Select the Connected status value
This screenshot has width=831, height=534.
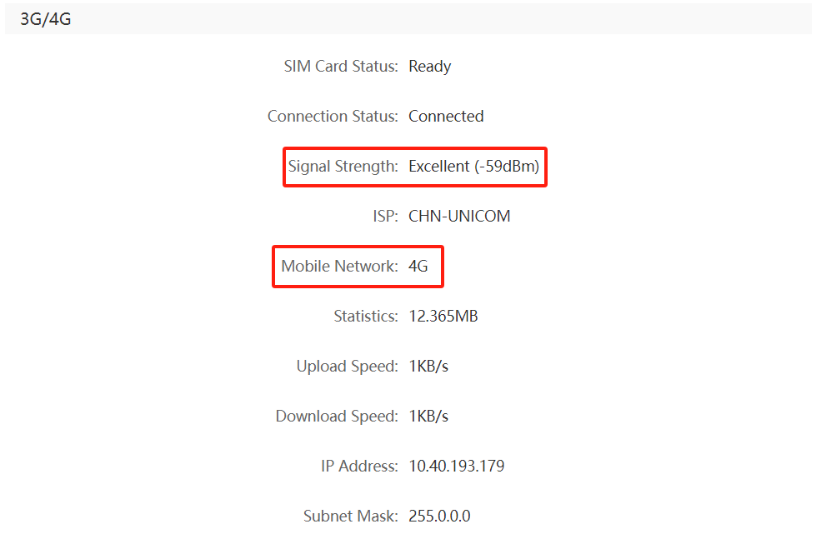pos(446,117)
